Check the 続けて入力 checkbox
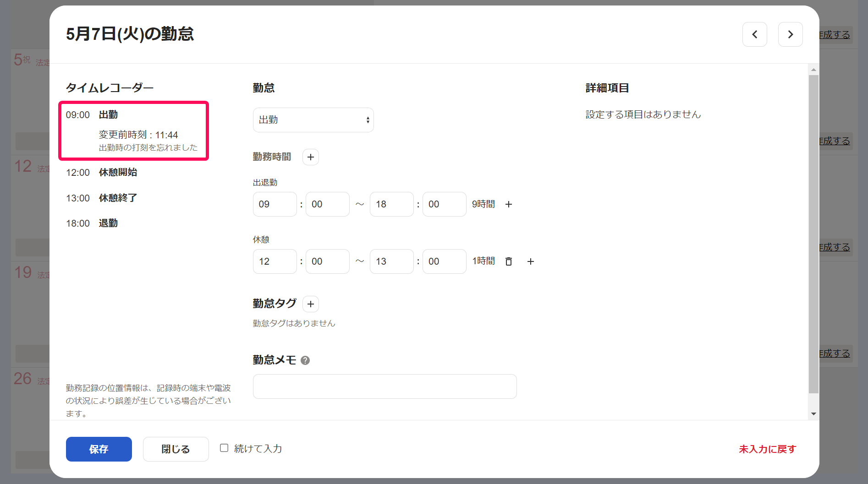Screen dimensions: 868x484 coord(224,448)
